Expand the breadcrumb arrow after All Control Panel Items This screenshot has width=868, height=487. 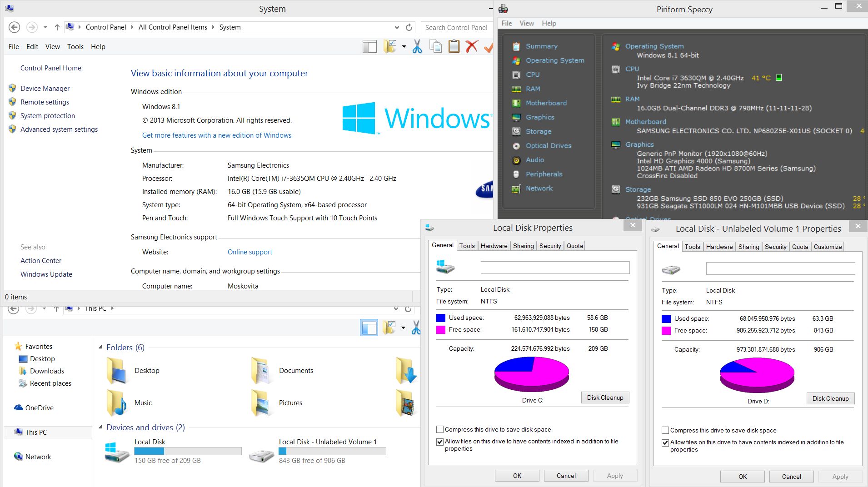click(x=213, y=27)
